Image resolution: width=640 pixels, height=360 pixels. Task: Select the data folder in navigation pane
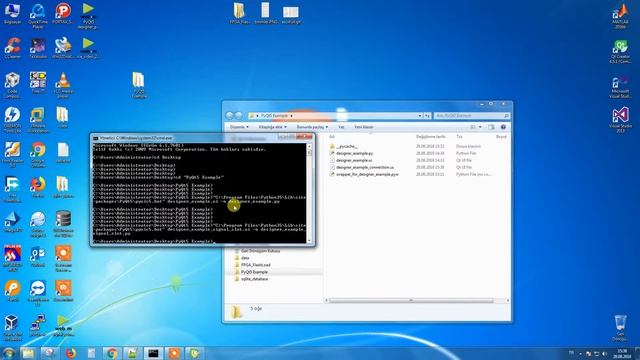coord(244,258)
